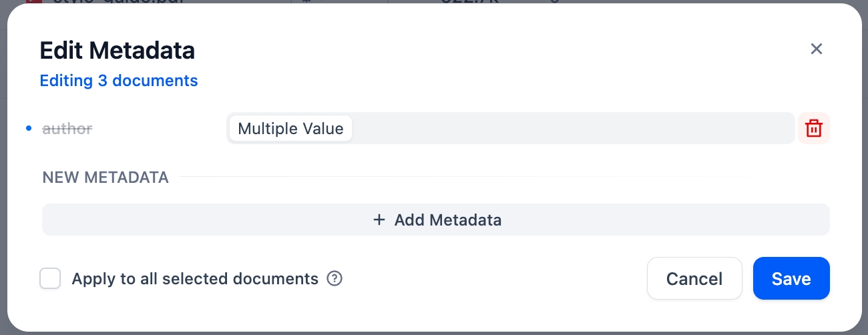Click the red PDF icon behind the dialog
The image size is (868, 335).
pos(29,1)
